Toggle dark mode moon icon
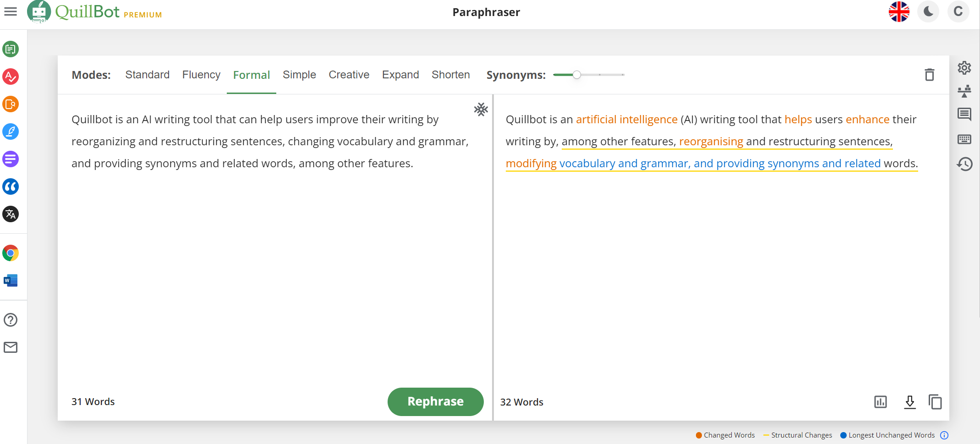The image size is (980, 444). [929, 12]
